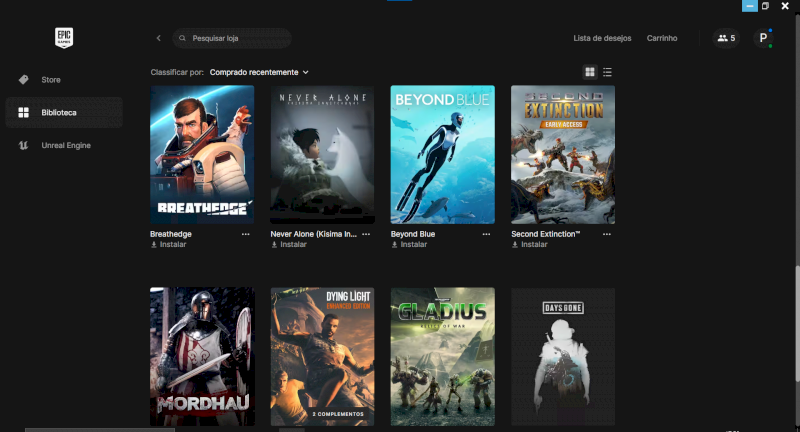Restore the launcher window size
This screenshot has height=432, width=800.
pos(765,6)
